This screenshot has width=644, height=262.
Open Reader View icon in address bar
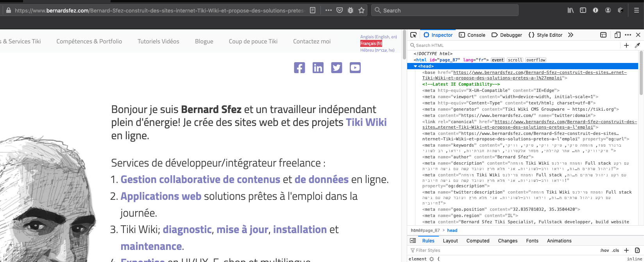pyautogui.click(x=313, y=11)
